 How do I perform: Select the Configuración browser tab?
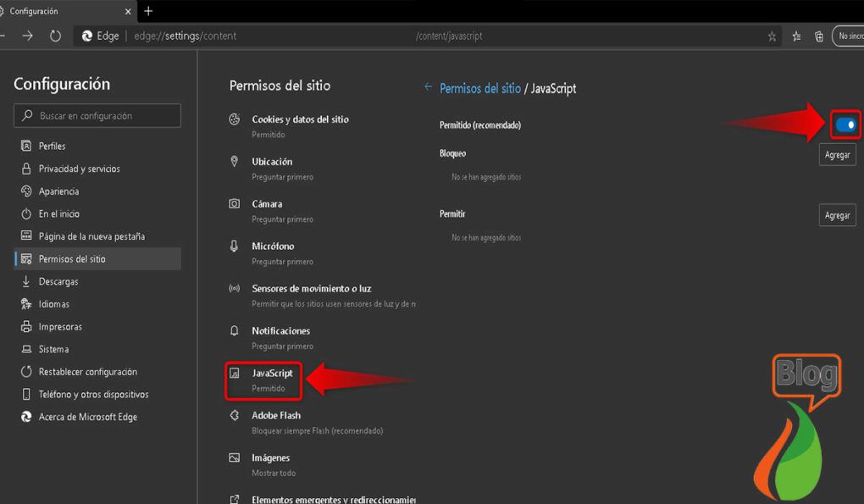click(59, 12)
